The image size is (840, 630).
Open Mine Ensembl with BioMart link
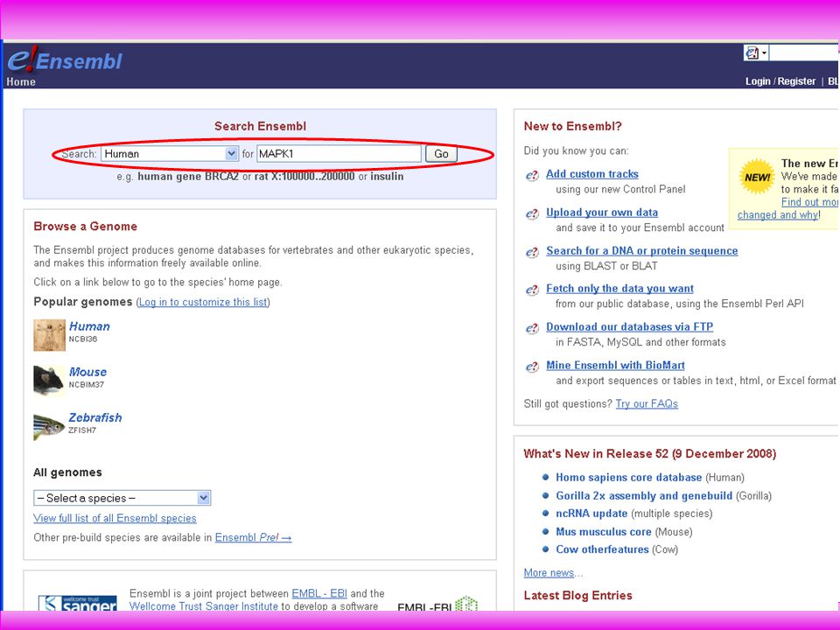pyautogui.click(x=615, y=366)
